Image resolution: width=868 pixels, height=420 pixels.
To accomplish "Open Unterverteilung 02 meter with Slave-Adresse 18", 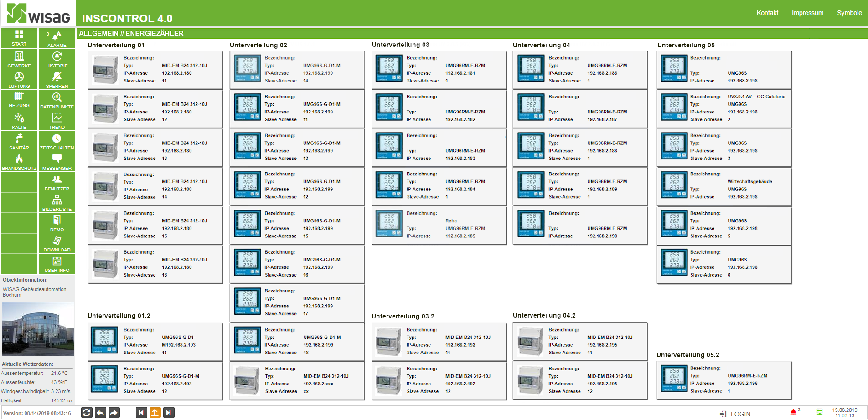I will [297, 342].
